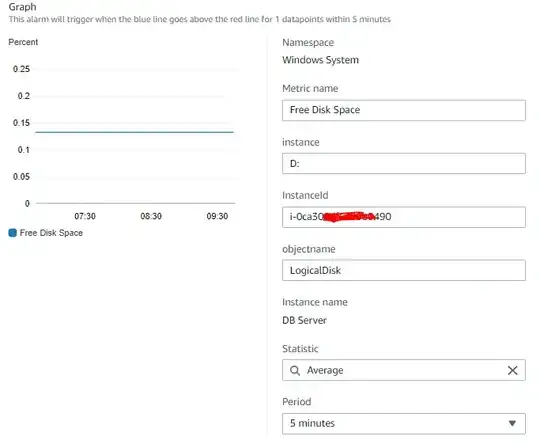The width and height of the screenshot is (540, 444).
Task: Click the instance field showing D:
Action: 404,163
